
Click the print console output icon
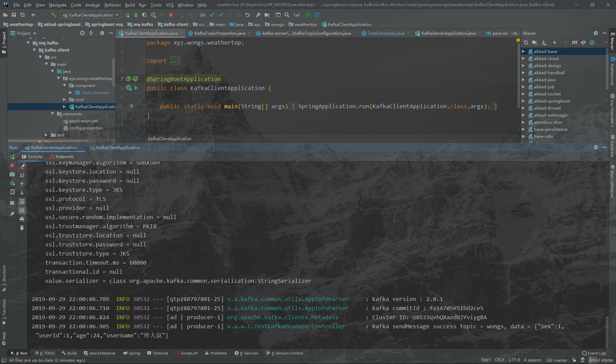tap(22, 219)
